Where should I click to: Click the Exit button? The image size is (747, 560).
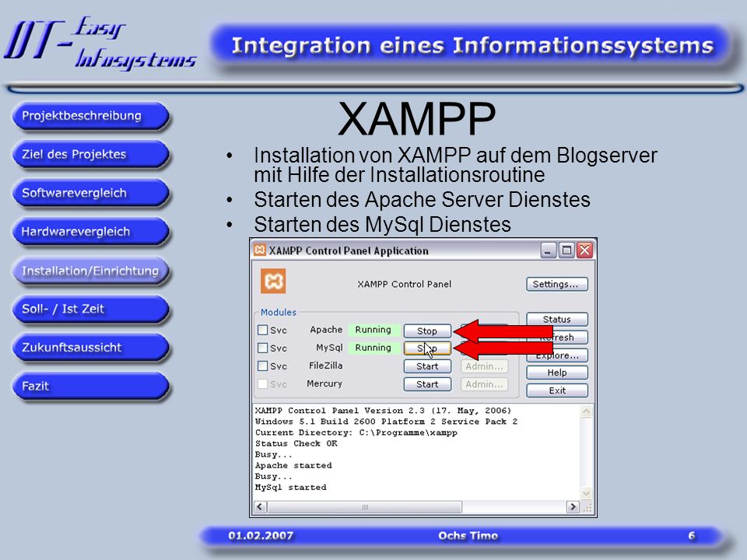click(x=557, y=390)
